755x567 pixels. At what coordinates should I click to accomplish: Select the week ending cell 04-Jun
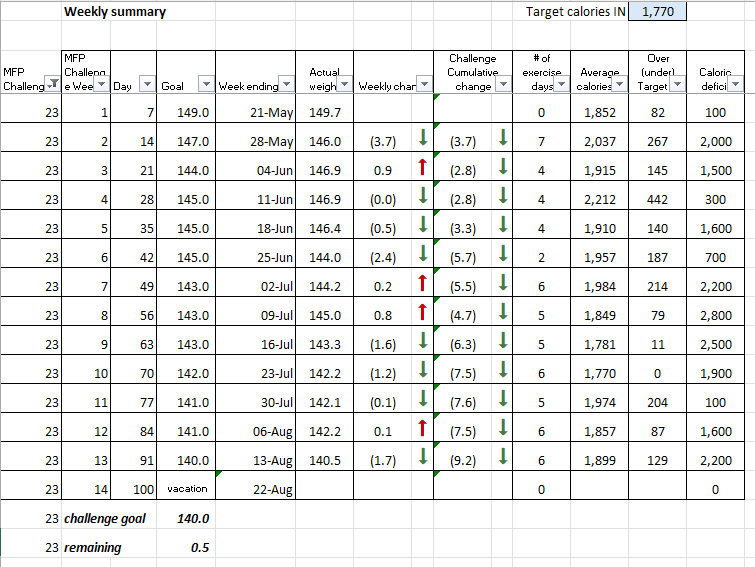[x=255, y=167]
